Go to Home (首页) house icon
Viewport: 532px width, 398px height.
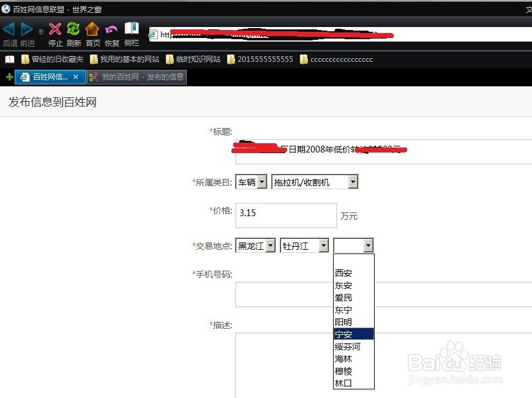(x=92, y=29)
